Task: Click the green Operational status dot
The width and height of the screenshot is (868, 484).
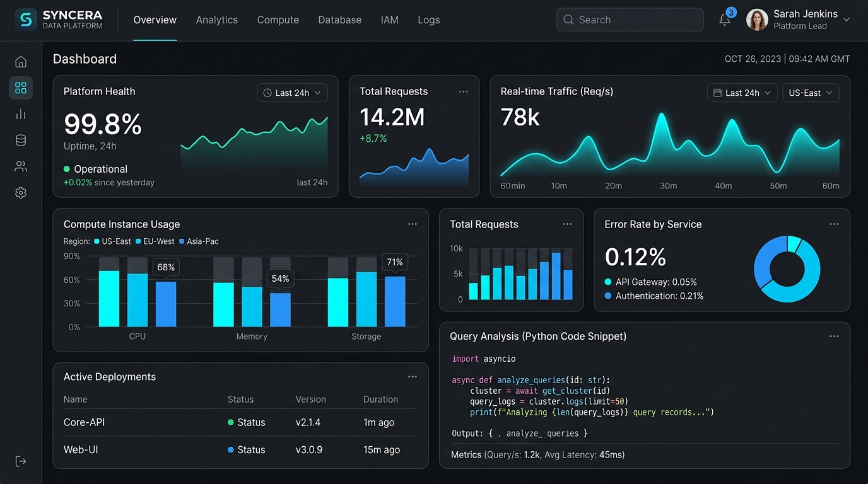Action: click(x=67, y=169)
